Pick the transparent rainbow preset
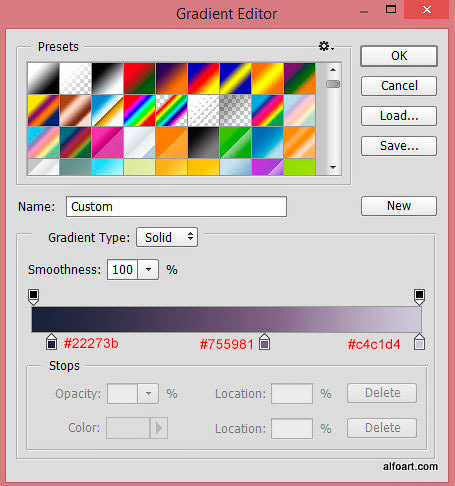Viewport: 455px width, 486px height. click(x=171, y=110)
